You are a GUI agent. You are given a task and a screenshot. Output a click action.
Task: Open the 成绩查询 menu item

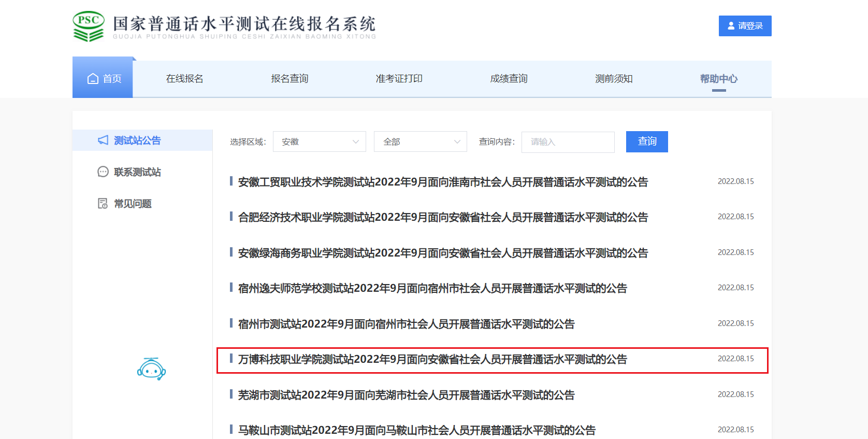[x=509, y=79]
